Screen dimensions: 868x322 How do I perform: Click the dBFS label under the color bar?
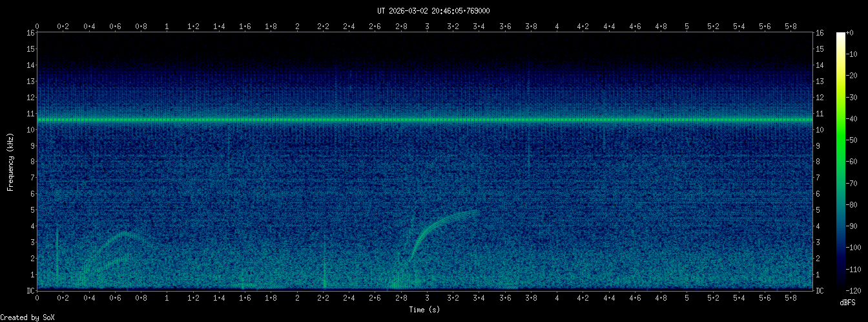coord(849,302)
